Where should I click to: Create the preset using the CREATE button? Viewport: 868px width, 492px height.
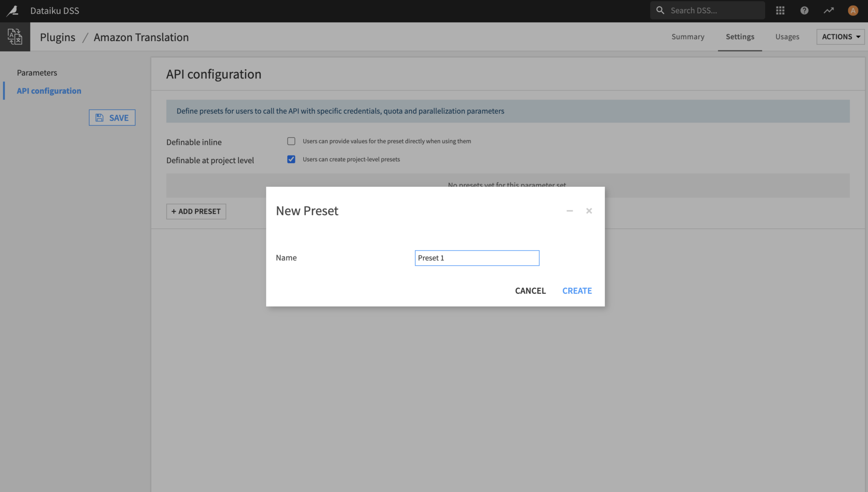tap(577, 291)
